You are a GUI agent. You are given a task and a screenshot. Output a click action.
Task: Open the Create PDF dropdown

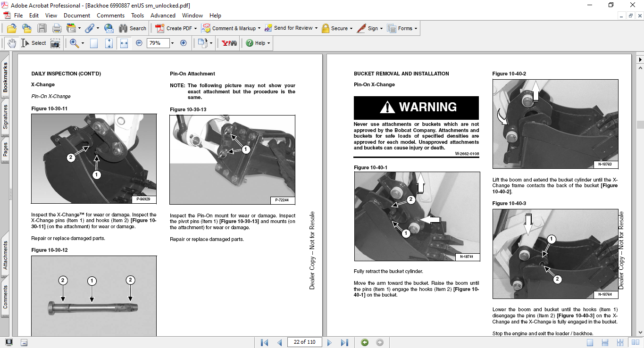coord(176,28)
